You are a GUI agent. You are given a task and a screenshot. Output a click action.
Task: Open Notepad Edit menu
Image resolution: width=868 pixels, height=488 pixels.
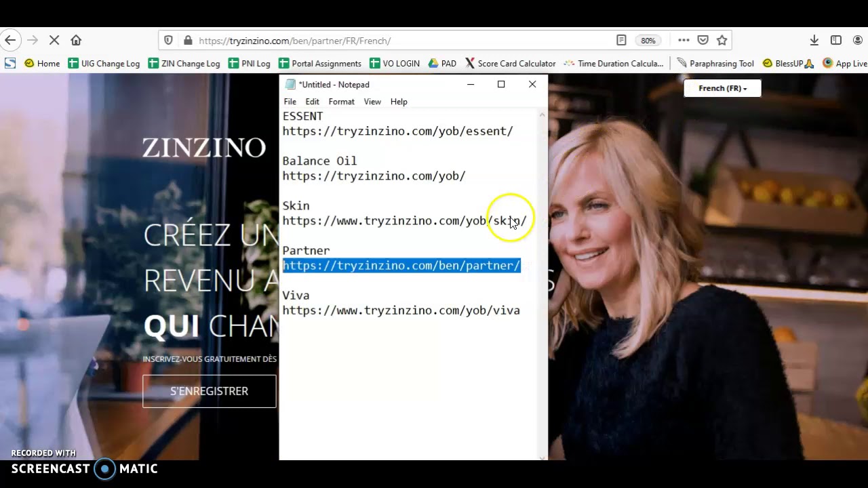pos(312,102)
